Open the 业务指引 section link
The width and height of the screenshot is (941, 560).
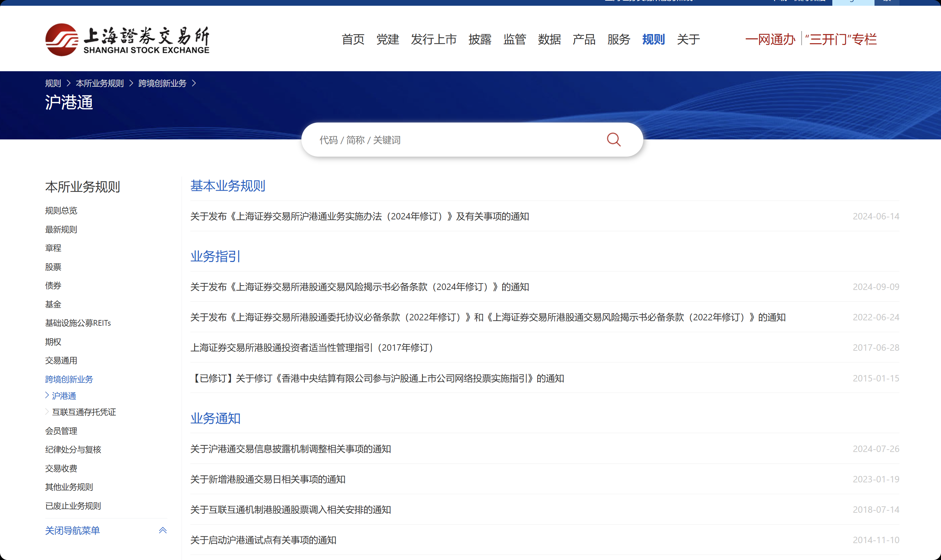pyautogui.click(x=215, y=256)
